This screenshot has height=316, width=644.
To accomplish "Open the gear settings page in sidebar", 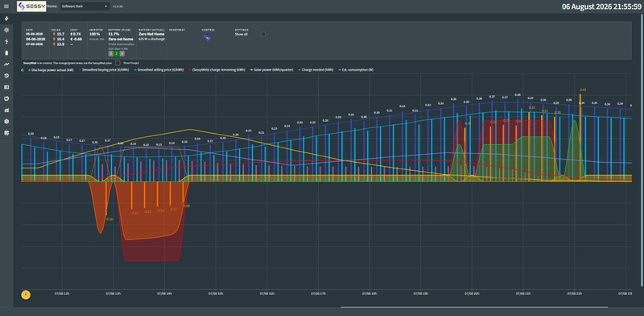I will click(6, 122).
